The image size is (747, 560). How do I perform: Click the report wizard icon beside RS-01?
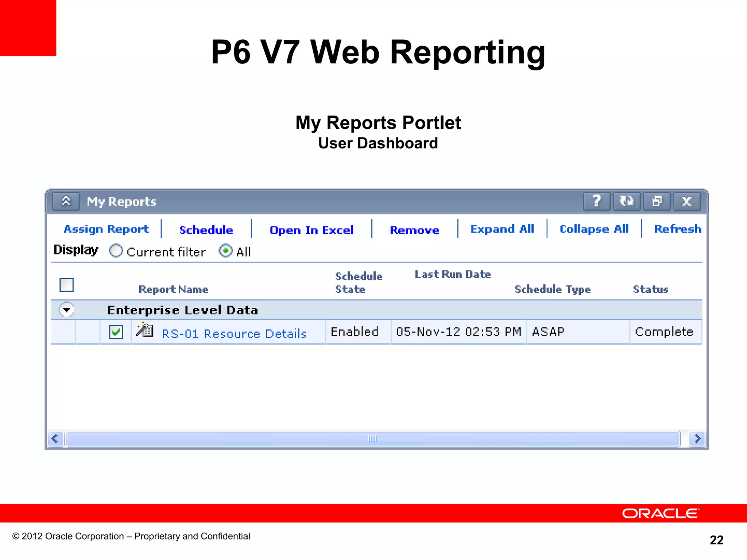[x=144, y=330]
